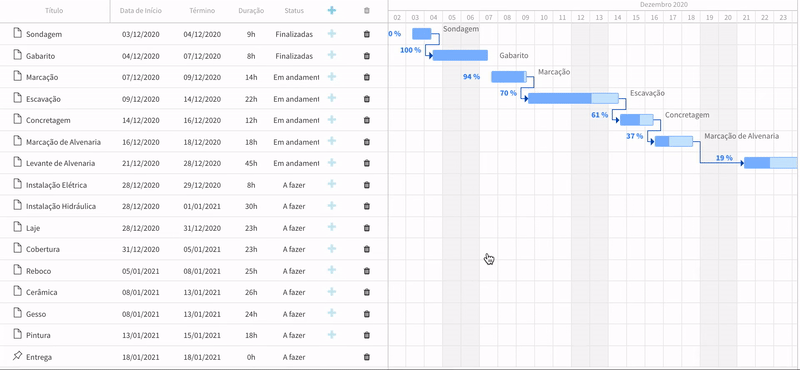
Task: Add a subtask to the Sondagem row
Action: click(x=332, y=34)
